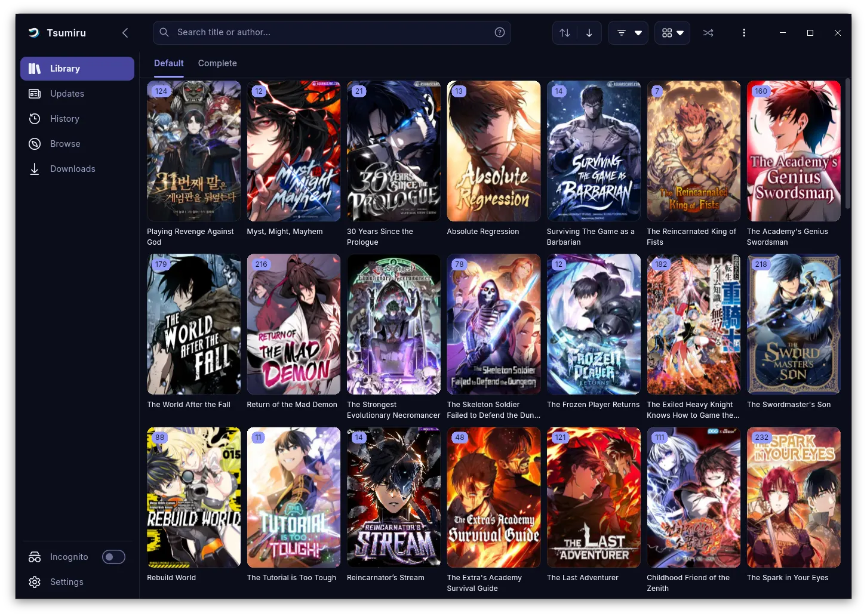The height and width of the screenshot is (616, 867).
Task: Open Return of the Mad Demon cover
Action: 294,324
